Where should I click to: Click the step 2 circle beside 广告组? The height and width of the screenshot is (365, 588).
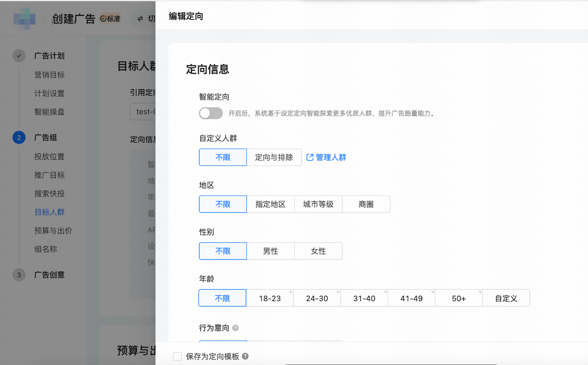click(x=19, y=137)
